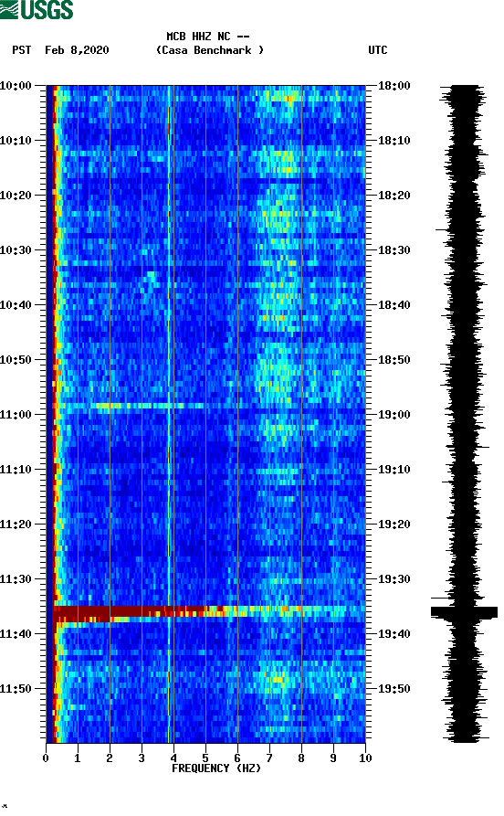Click the 'UTC' timezone label

pos(378,50)
